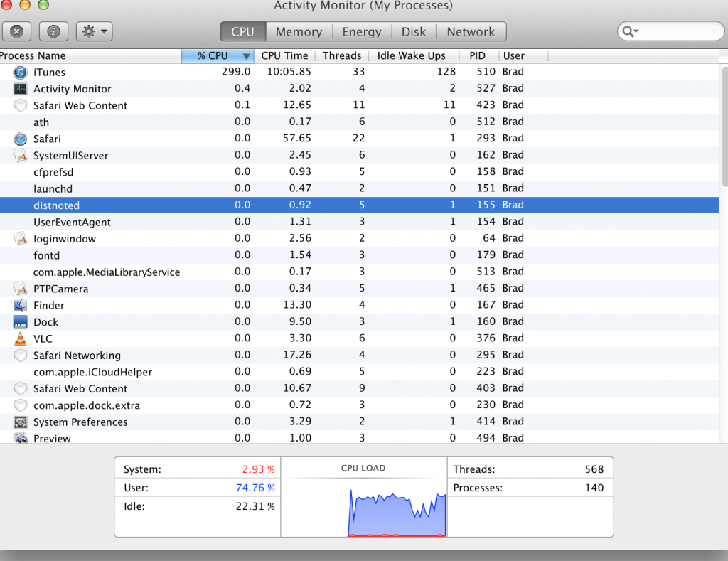
Task: Select the cfprefsd process row
Action: 359,172
